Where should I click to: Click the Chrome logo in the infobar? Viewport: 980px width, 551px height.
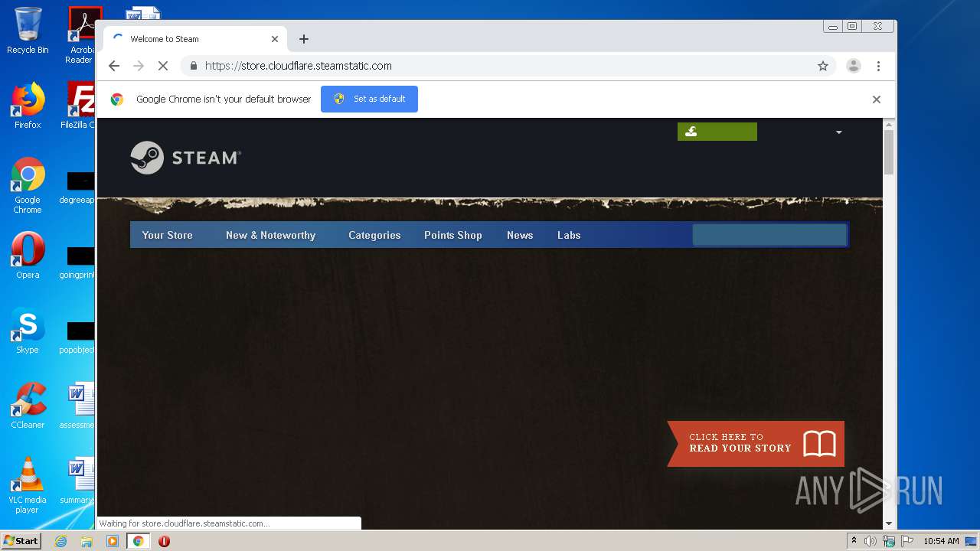[x=117, y=99]
